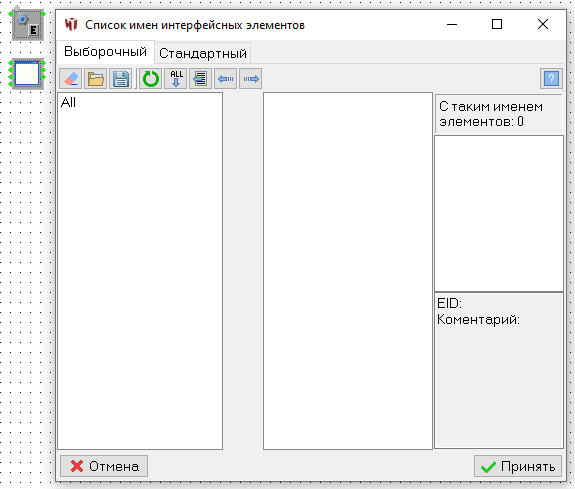The height and width of the screenshot is (489, 575).
Task: Click the Отмена button
Action: (x=104, y=466)
